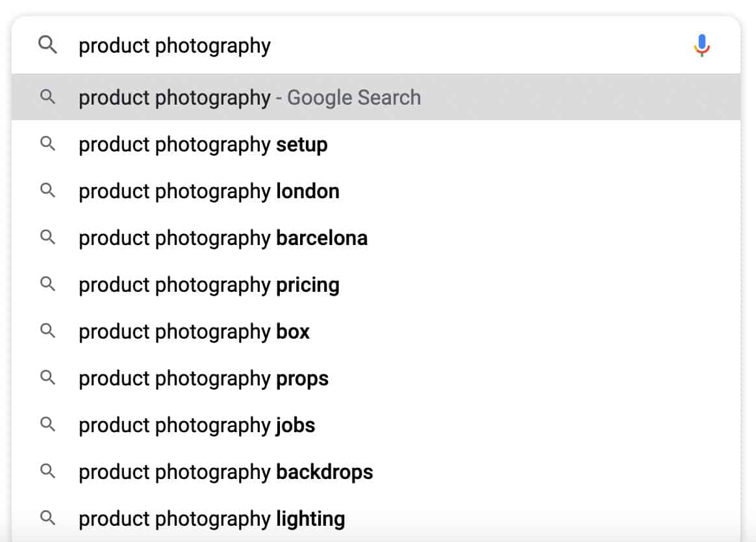Select the "product photography box" suggestion
Screen dimensions: 756x542
coord(194,331)
